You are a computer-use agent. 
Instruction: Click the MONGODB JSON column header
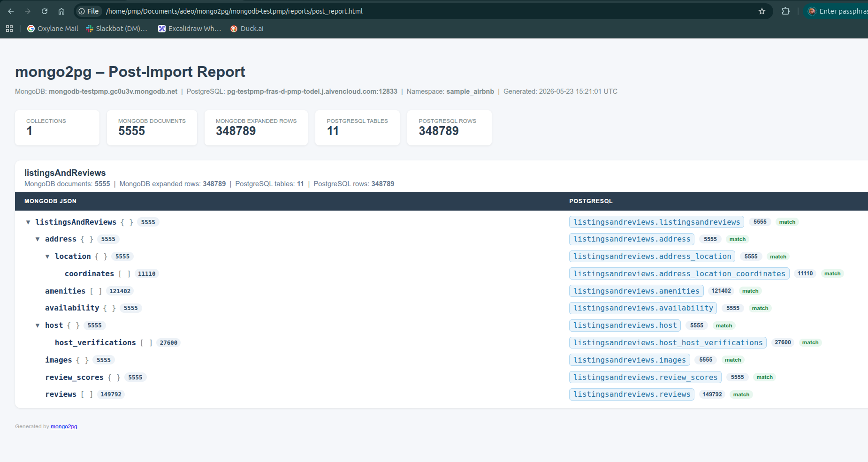point(50,201)
